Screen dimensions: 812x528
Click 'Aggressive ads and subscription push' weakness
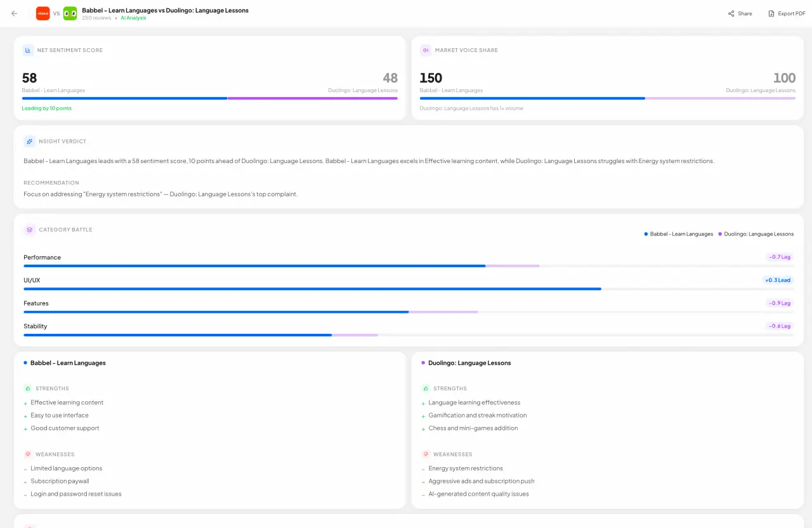(x=481, y=481)
